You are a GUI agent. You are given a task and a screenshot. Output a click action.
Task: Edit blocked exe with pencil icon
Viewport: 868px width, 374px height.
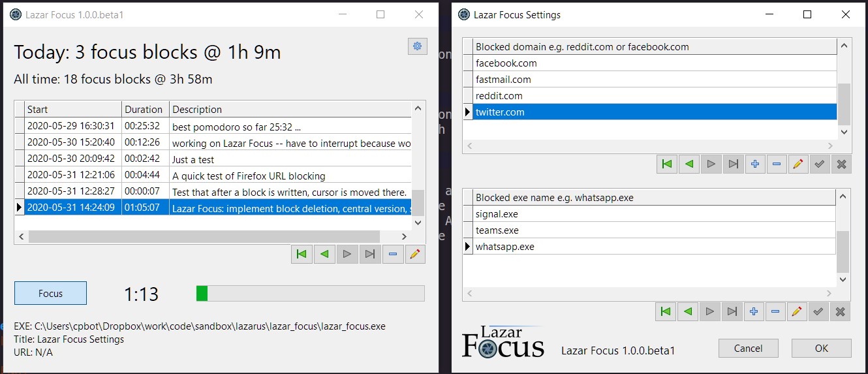coord(796,312)
